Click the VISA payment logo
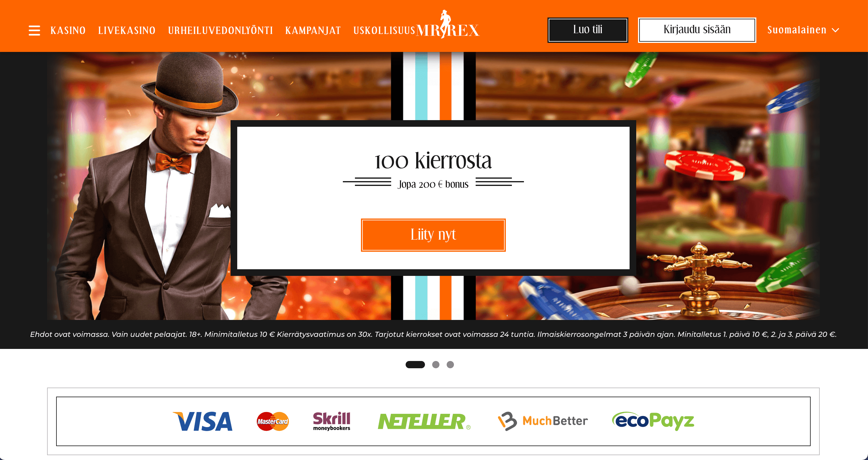 tap(203, 421)
